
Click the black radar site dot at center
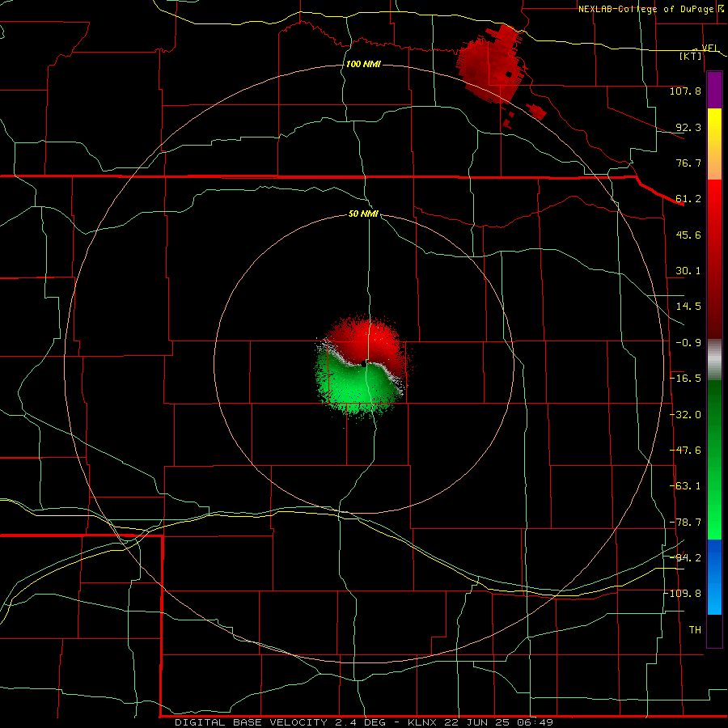(x=363, y=365)
